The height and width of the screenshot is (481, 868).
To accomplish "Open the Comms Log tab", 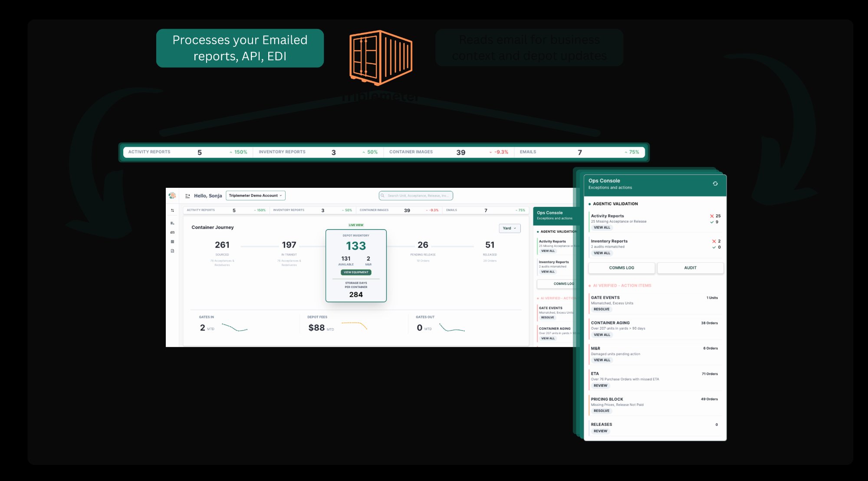I will coord(621,268).
